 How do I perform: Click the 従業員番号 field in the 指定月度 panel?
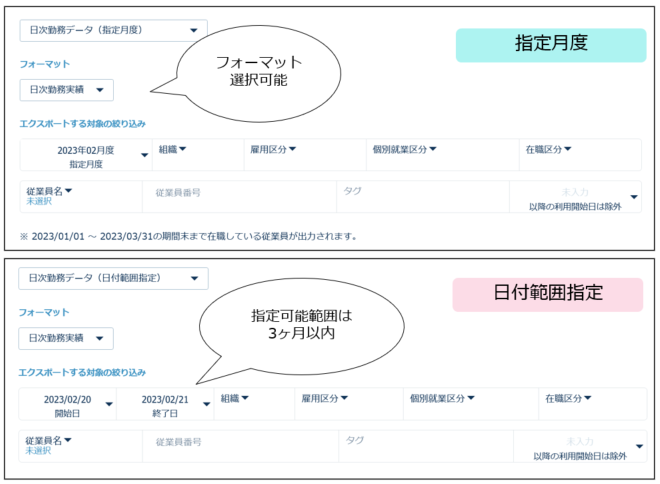click(x=240, y=197)
